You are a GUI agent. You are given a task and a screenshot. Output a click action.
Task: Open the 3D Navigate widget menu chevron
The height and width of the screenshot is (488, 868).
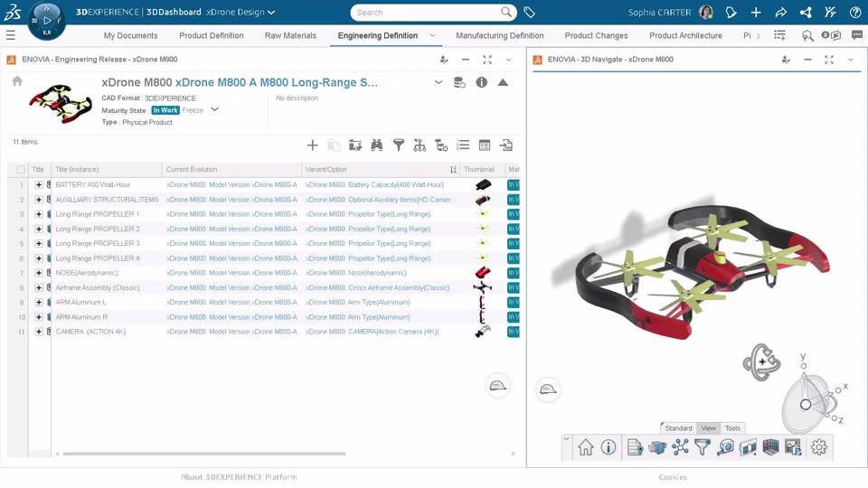pyautogui.click(x=850, y=60)
